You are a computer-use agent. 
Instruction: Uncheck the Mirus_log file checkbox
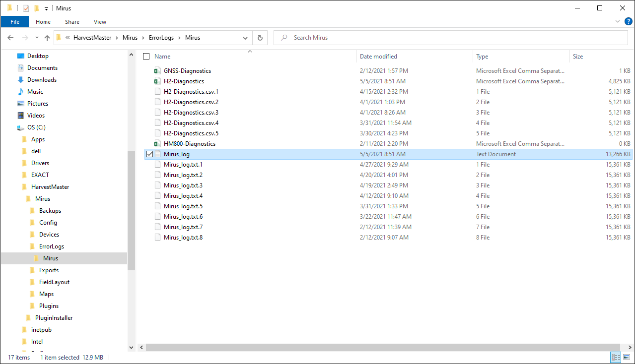coord(149,154)
